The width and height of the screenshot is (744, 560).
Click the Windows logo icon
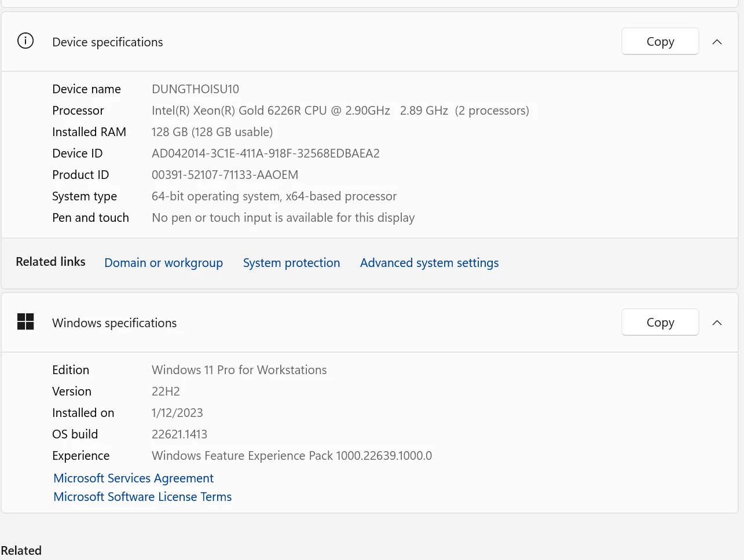point(25,321)
